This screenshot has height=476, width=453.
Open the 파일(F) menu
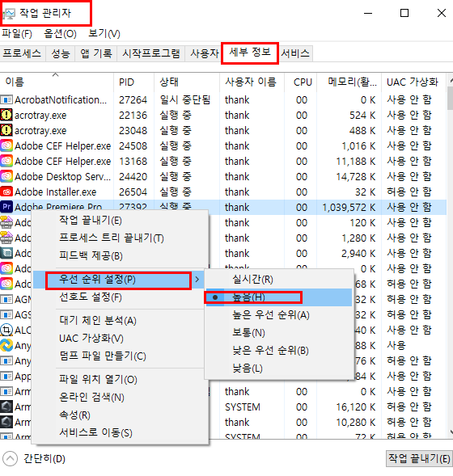[x=17, y=33]
